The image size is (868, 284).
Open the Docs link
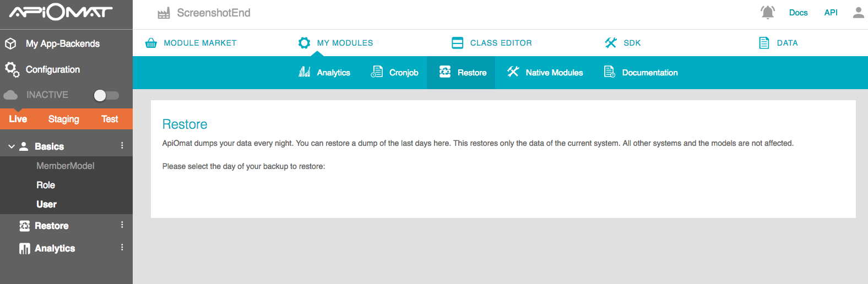[798, 13]
